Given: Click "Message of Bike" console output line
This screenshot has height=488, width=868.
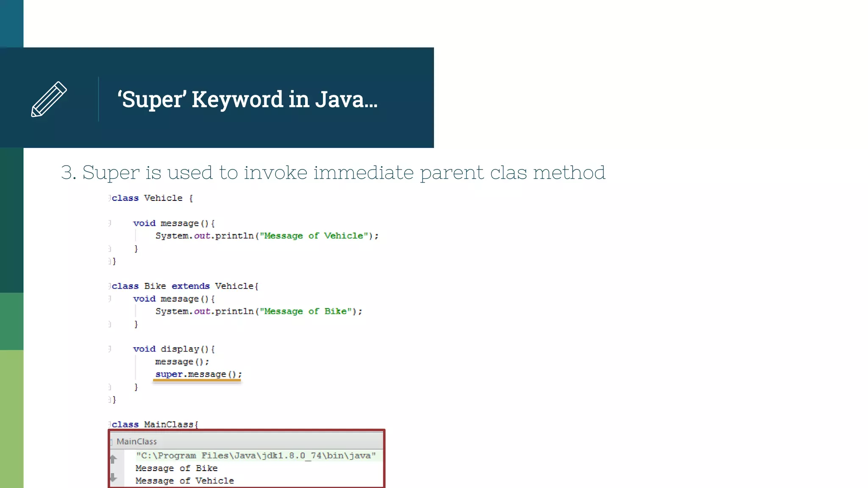Looking at the screenshot, I should pyautogui.click(x=176, y=468).
